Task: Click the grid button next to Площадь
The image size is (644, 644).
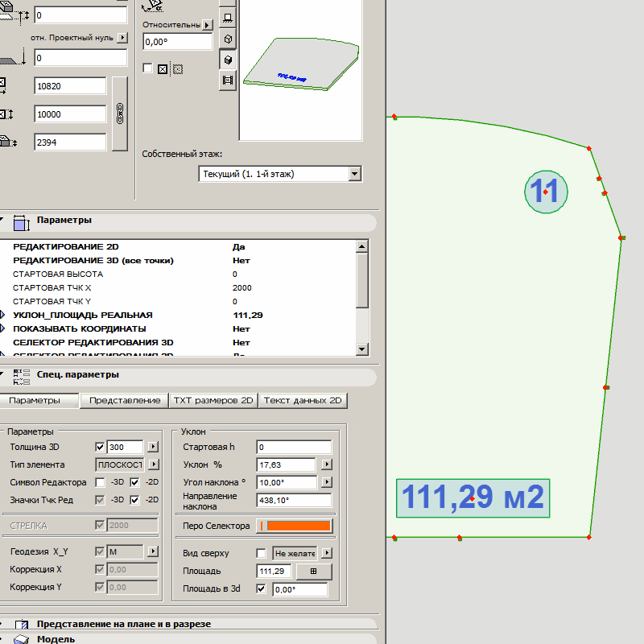Action: pos(314,571)
